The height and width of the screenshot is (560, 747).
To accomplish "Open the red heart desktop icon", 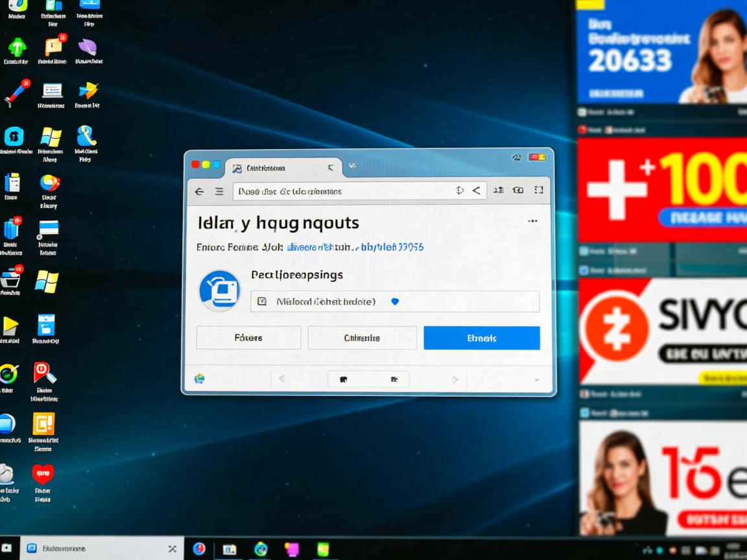I will (43, 474).
